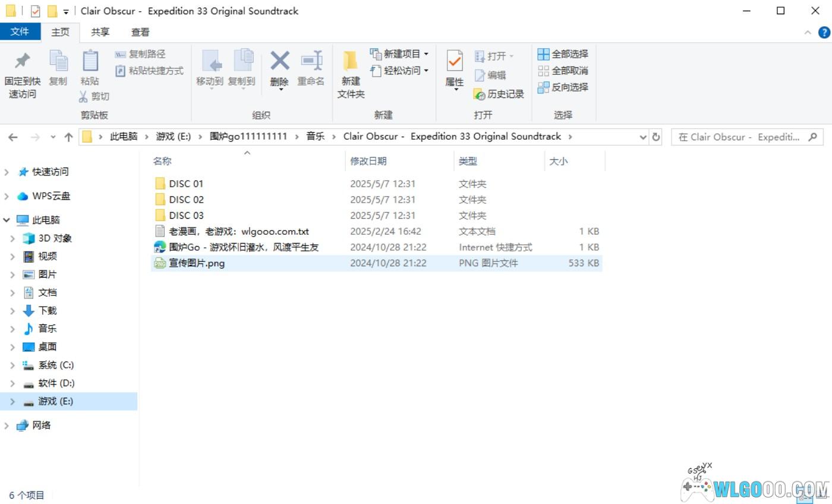
Task: Click Select All (全部选择) icon
Action: tap(543, 54)
